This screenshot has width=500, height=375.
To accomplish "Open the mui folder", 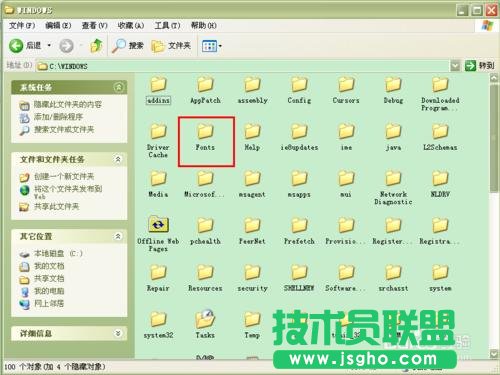I will pyautogui.click(x=346, y=184).
